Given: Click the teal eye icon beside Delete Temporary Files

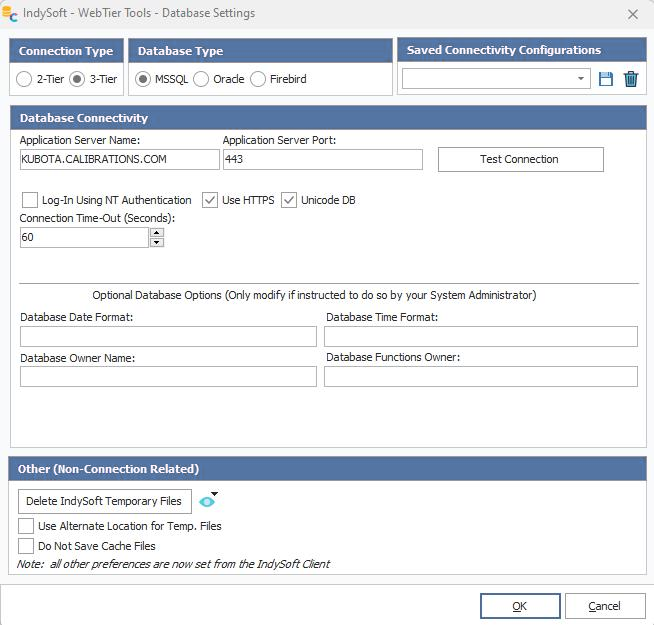Looking at the screenshot, I should coord(207,502).
